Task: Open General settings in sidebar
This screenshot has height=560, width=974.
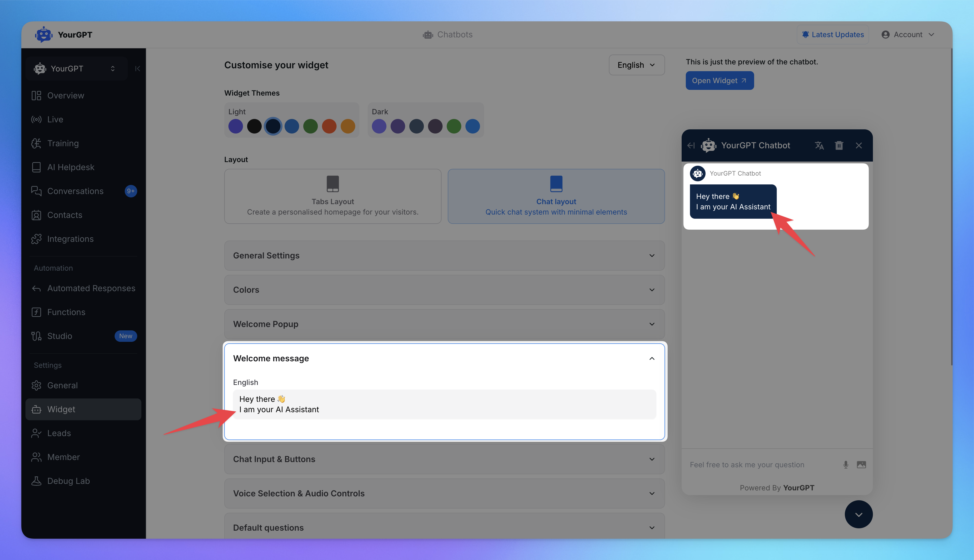Action: [83, 385]
